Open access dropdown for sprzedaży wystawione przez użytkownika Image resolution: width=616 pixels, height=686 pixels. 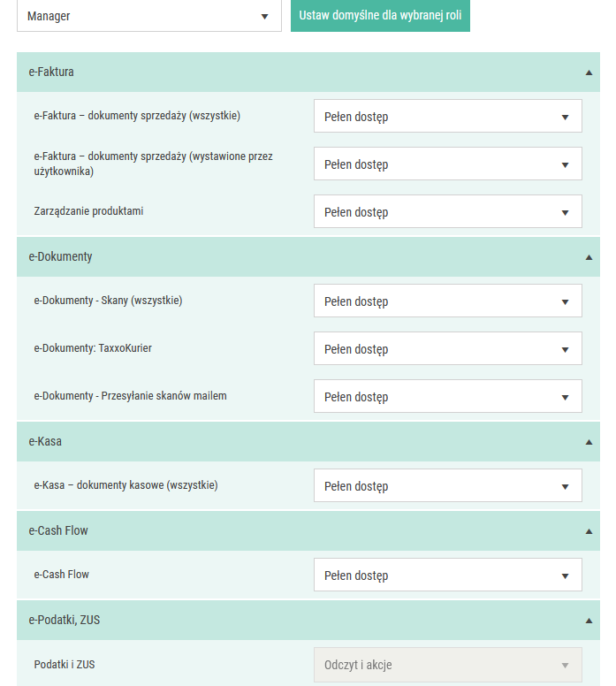448,164
